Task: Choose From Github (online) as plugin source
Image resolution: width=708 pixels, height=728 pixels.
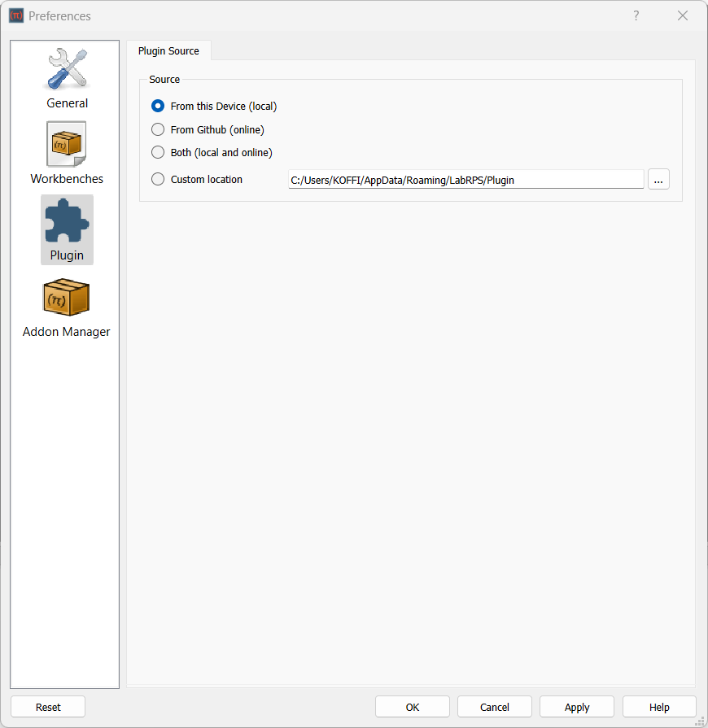Action: 157,129
